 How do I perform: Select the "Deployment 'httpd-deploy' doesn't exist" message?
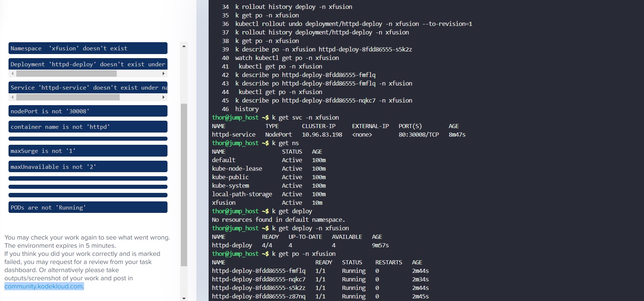click(x=88, y=64)
